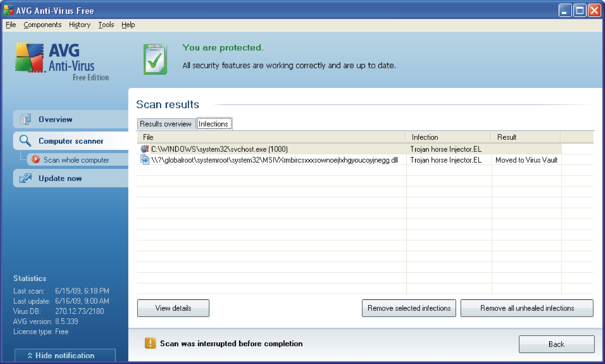The width and height of the screenshot is (605, 364).
Task: Click the dll file infection icon
Action: (x=144, y=160)
